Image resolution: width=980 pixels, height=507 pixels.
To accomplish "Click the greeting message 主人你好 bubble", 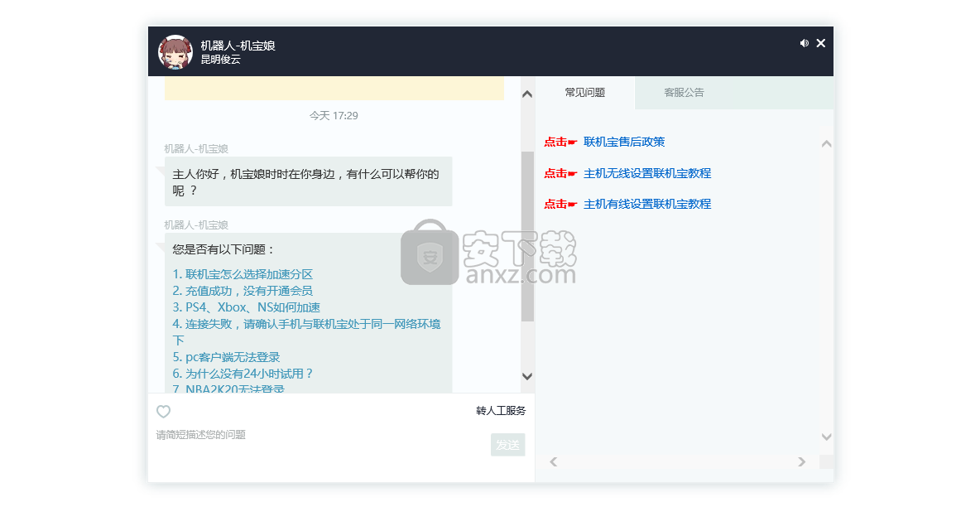I will click(308, 181).
